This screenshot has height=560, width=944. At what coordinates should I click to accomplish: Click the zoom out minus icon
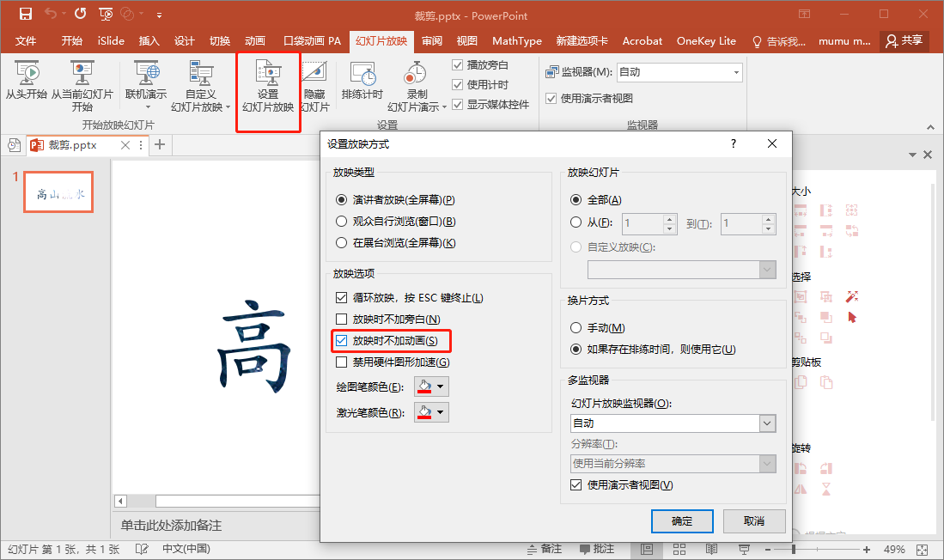pos(768,549)
